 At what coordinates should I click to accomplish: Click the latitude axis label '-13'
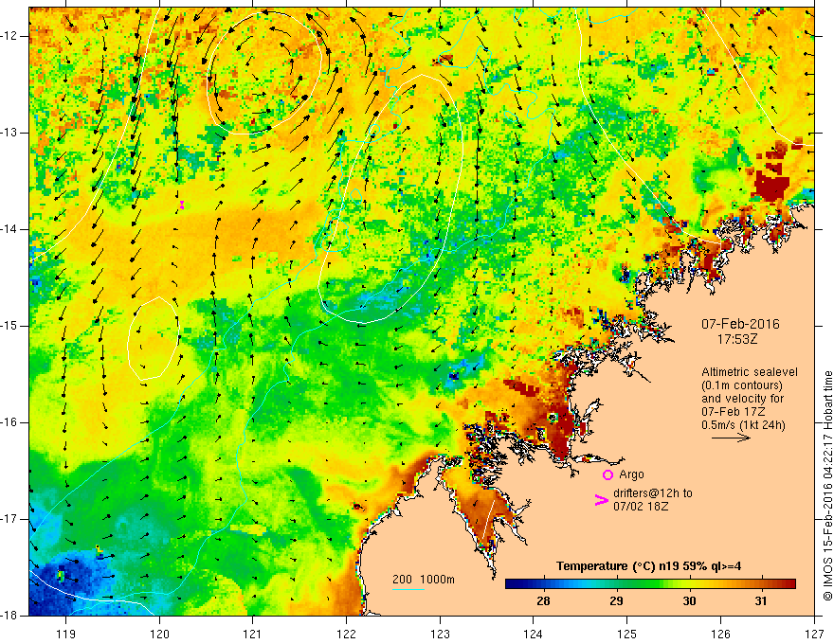pyautogui.click(x=9, y=133)
